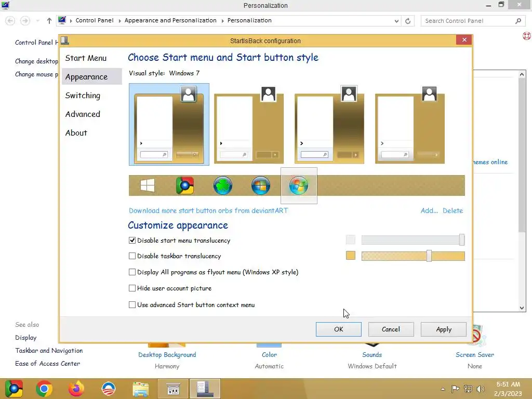This screenshot has width=532, height=399.
Task: Refresh the Personalization window
Action: point(408,21)
